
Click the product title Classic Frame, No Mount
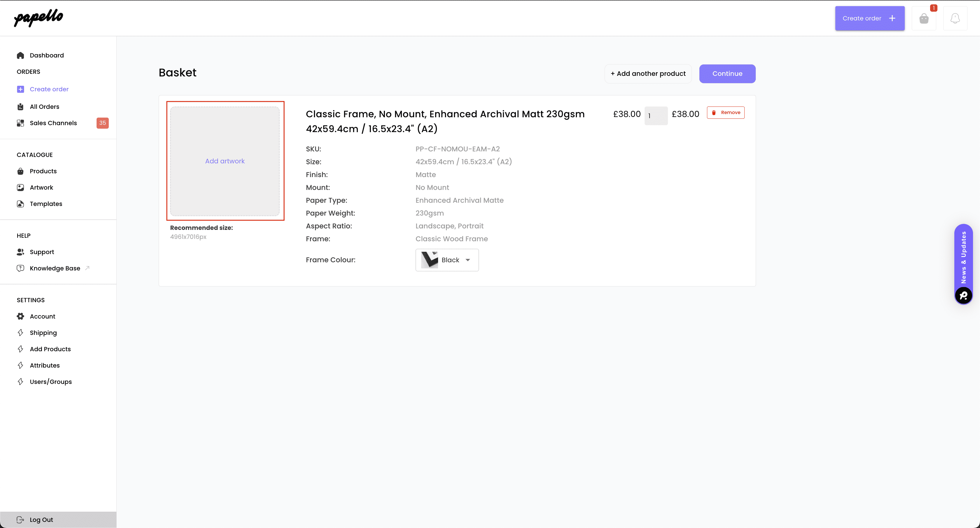point(445,122)
